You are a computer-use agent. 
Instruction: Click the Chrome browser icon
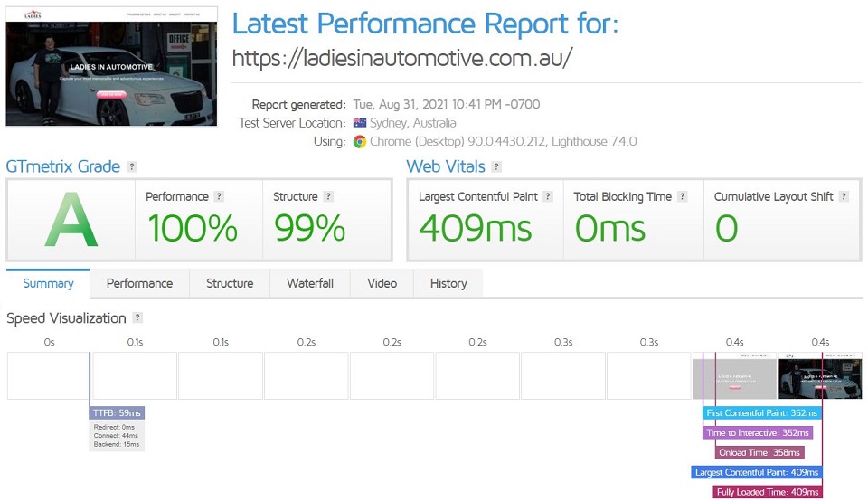tap(360, 142)
